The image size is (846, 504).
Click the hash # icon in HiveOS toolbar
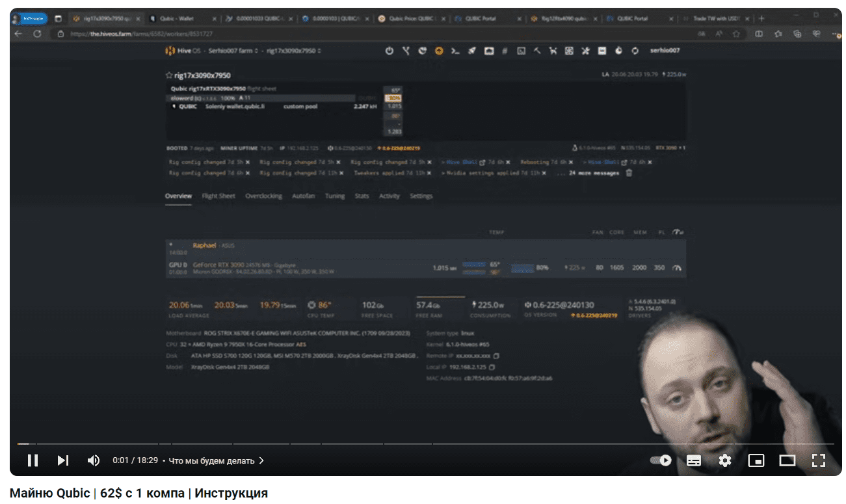click(x=504, y=51)
